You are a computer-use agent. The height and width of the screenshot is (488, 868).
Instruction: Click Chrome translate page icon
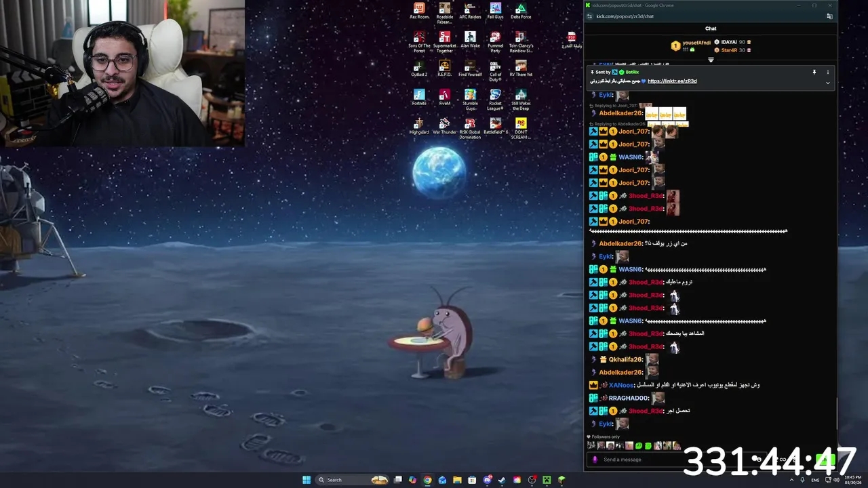(829, 16)
